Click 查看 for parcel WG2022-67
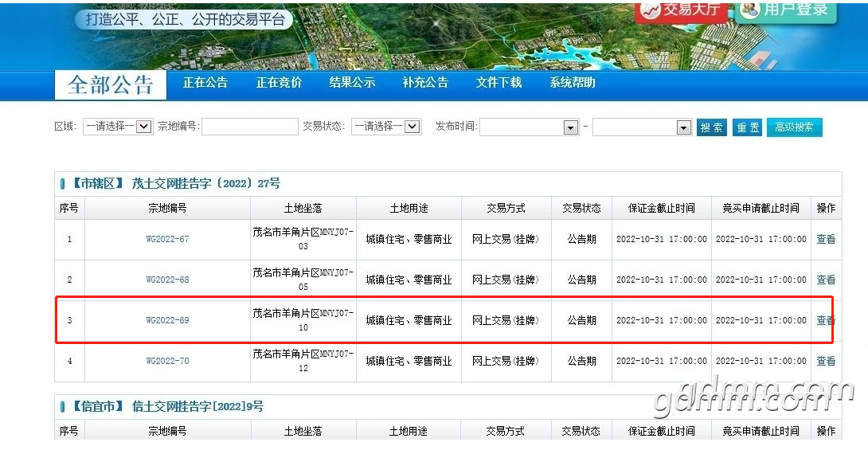Viewport: 868px width, 450px height. pyautogui.click(x=826, y=239)
